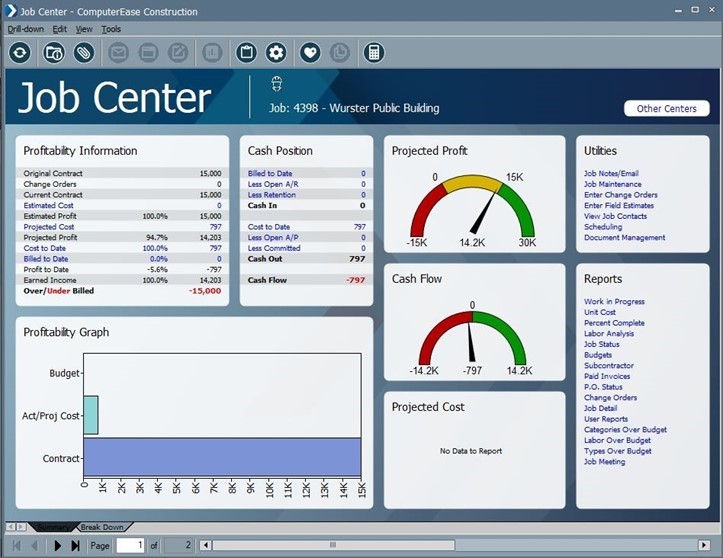This screenshot has height=558, width=723.
Task: Click the page number input field
Action: point(130,545)
